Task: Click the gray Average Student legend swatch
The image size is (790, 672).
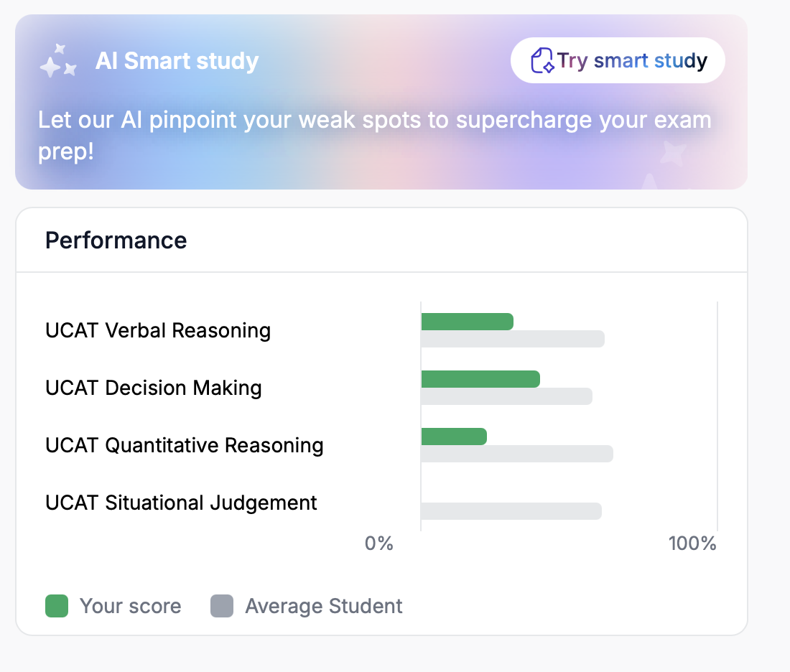Action: point(222,606)
